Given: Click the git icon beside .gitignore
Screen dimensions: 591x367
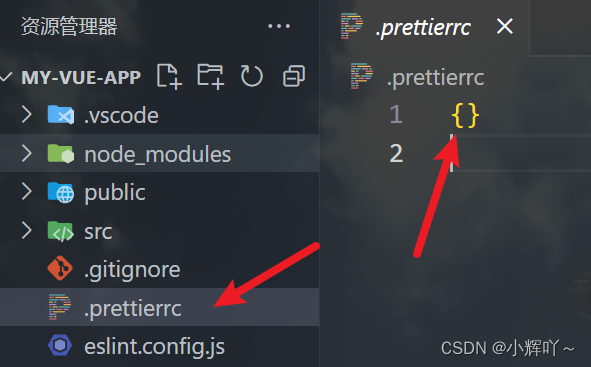Looking at the screenshot, I should 60,268.
